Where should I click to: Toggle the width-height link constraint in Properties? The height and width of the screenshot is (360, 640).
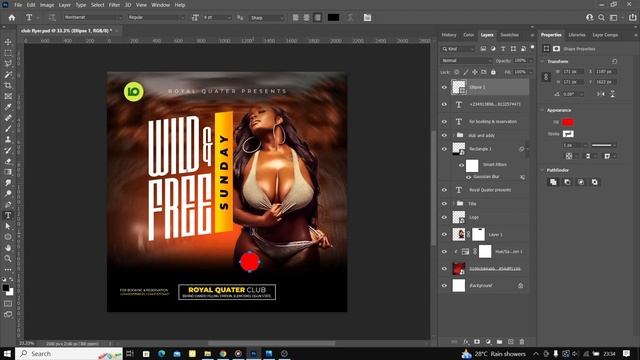(x=546, y=77)
